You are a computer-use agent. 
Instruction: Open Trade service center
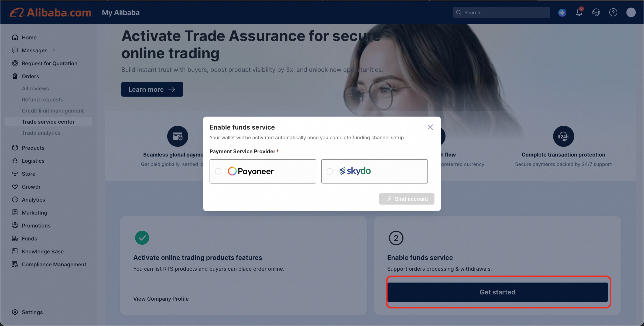click(49, 122)
